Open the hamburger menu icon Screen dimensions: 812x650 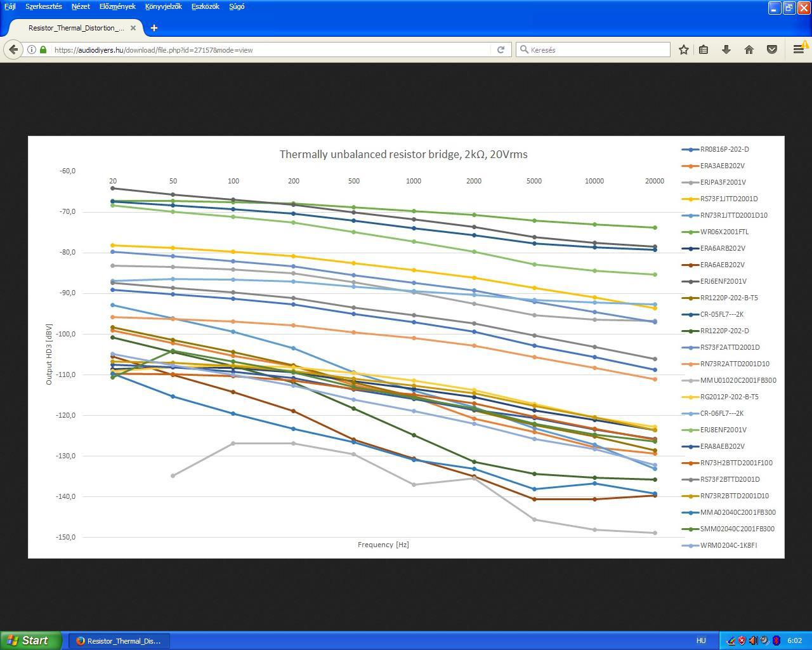(x=799, y=50)
